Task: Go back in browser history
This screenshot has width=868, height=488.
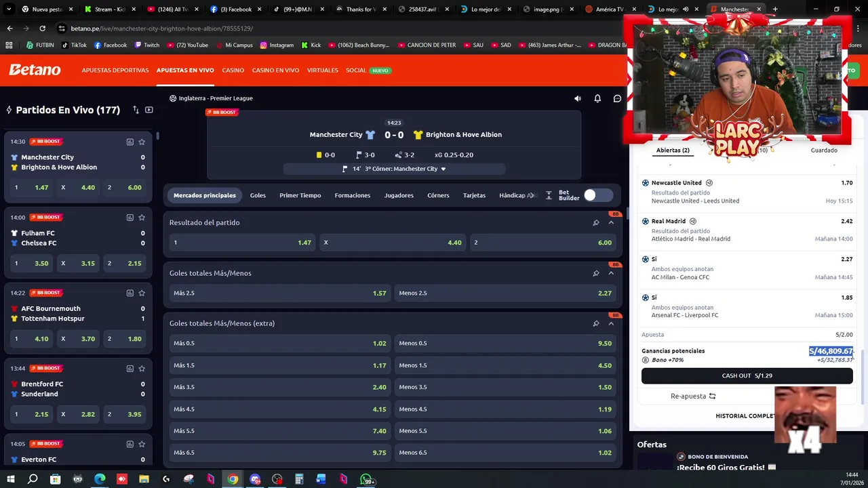Action: click(9, 28)
